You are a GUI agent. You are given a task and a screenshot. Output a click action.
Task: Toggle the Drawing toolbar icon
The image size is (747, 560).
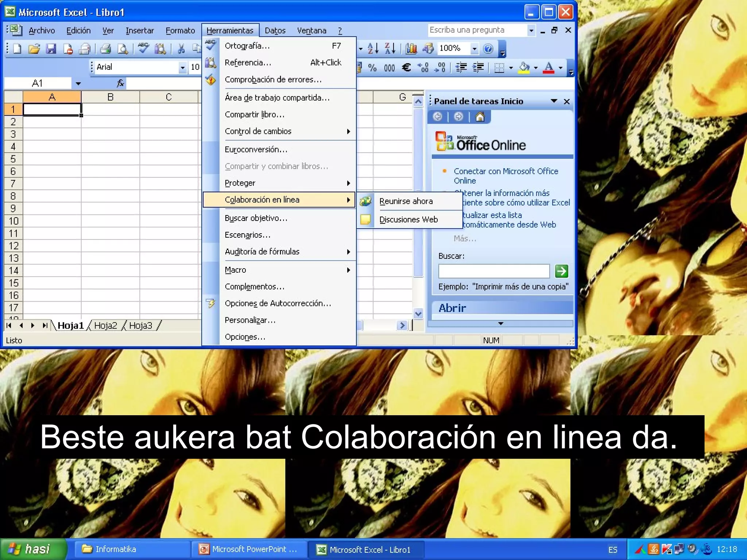coord(428,48)
